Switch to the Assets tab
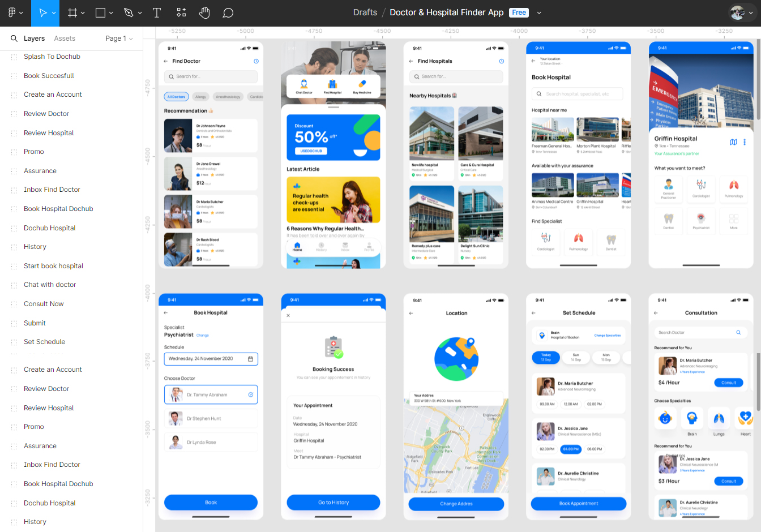The height and width of the screenshot is (532, 761). pyautogui.click(x=65, y=38)
